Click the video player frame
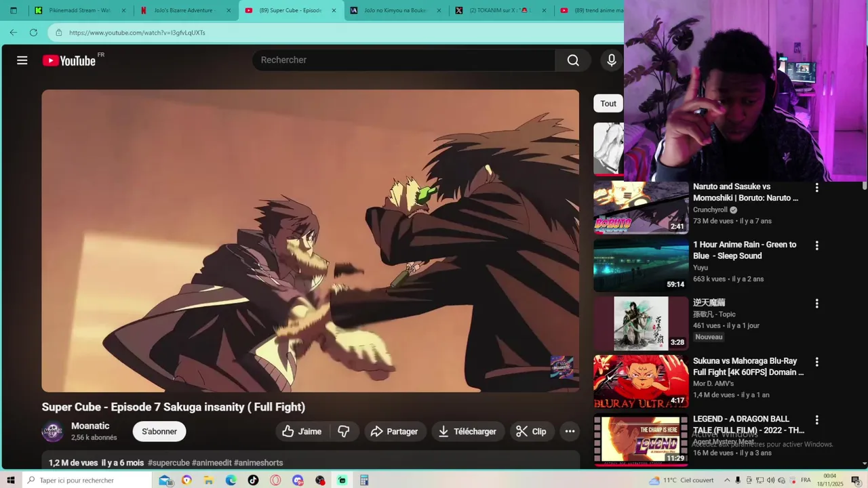The image size is (868, 488). (311, 241)
